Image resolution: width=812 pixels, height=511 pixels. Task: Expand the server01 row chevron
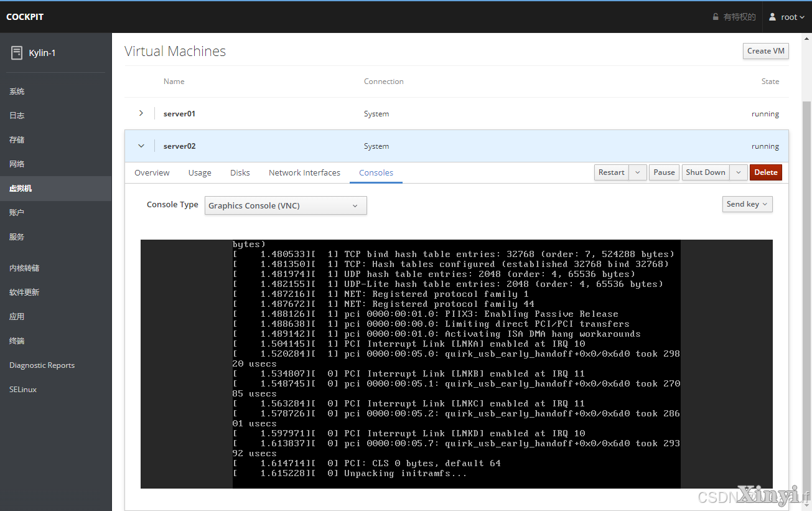[141, 113]
